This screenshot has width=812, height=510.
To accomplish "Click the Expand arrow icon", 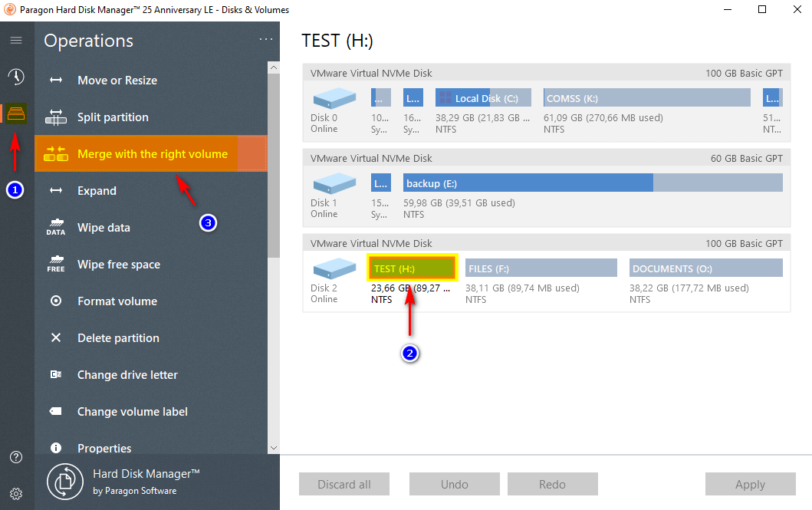I will (x=56, y=190).
